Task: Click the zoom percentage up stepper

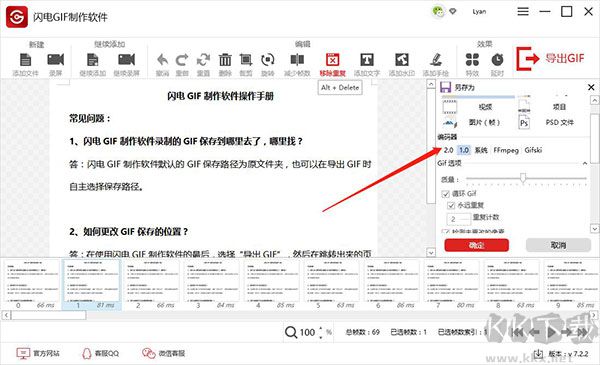Action: point(320,329)
